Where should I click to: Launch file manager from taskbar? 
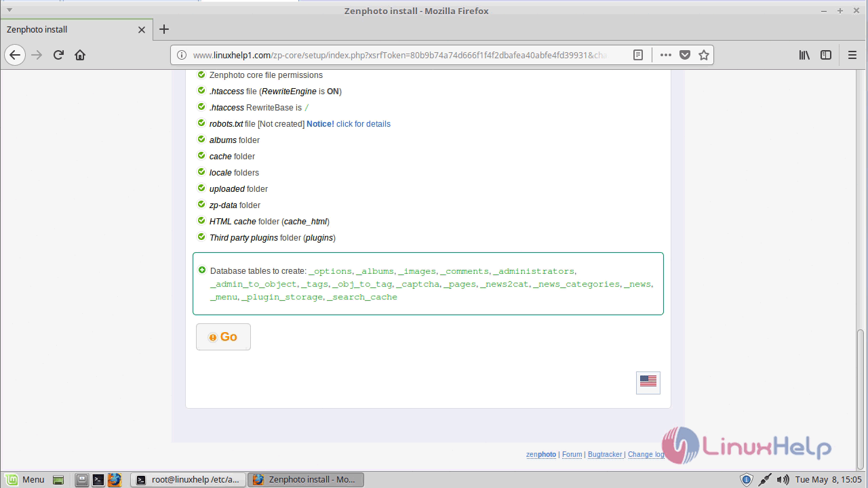tap(82, 480)
